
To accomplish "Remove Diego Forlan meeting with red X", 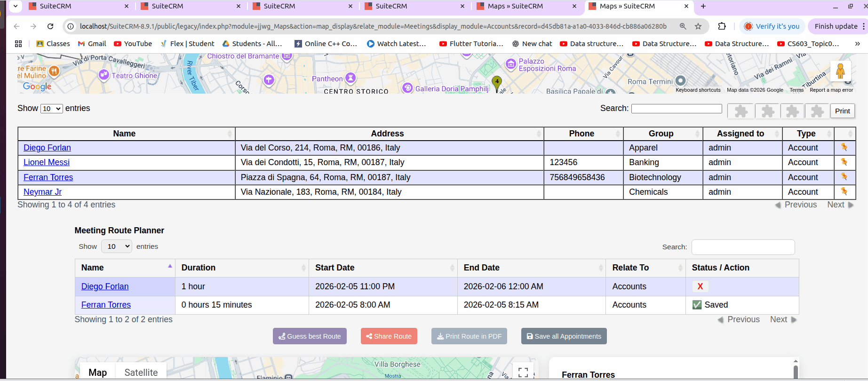I will pyautogui.click(x=700, y=286).
